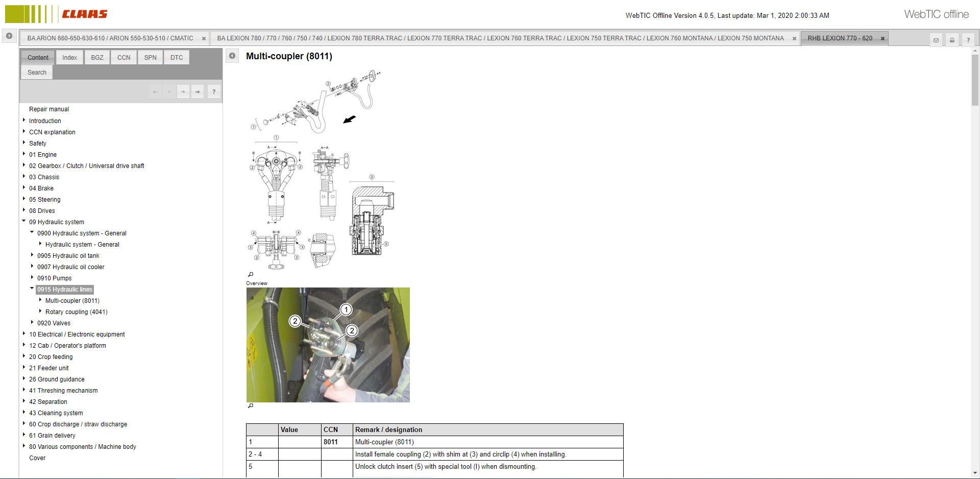Jump ahead using the bold right arrow icon

(198, 91)
